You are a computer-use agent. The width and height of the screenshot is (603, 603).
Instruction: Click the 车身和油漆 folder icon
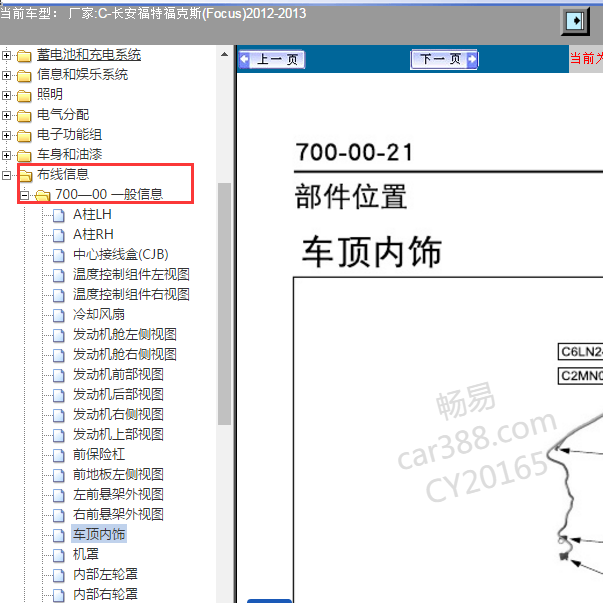pos(24,156)
